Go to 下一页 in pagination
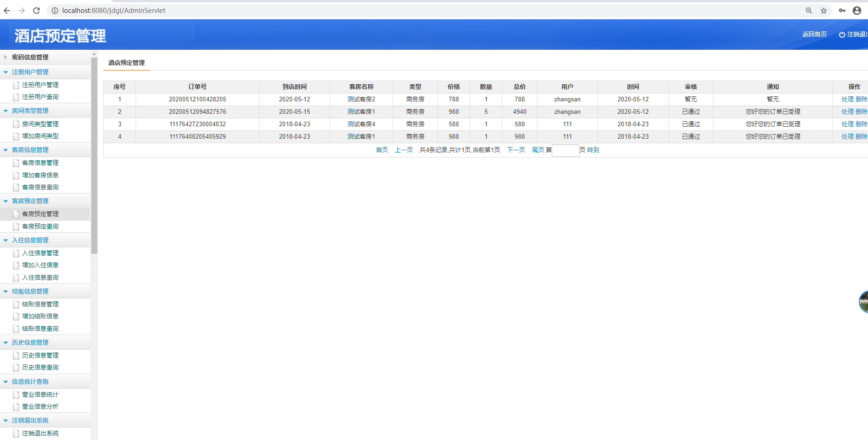Screen dimensions: 868x440 coord(516,150)
